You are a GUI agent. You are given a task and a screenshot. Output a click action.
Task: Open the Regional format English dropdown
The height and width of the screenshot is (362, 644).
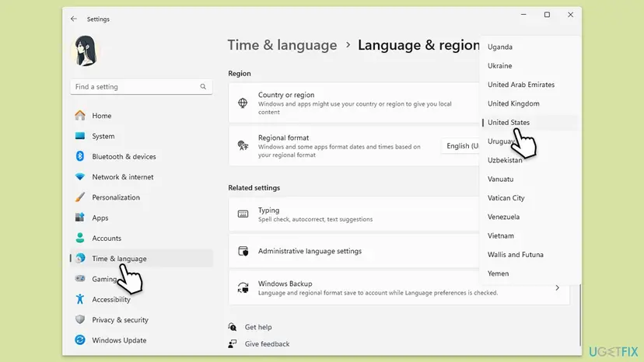pos(460,146)
